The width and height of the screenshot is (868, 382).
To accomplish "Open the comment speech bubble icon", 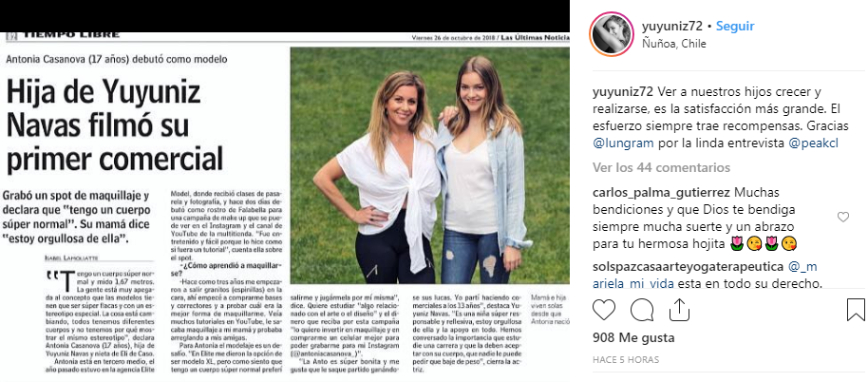I will 642,310.
